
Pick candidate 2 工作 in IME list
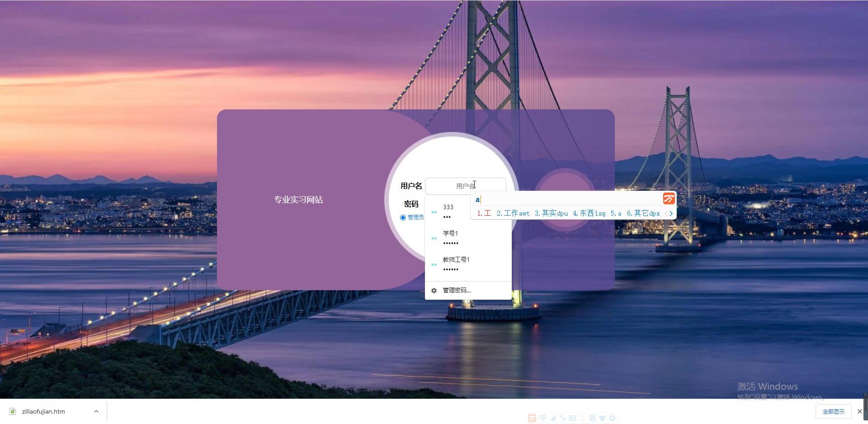coord(513,213)
